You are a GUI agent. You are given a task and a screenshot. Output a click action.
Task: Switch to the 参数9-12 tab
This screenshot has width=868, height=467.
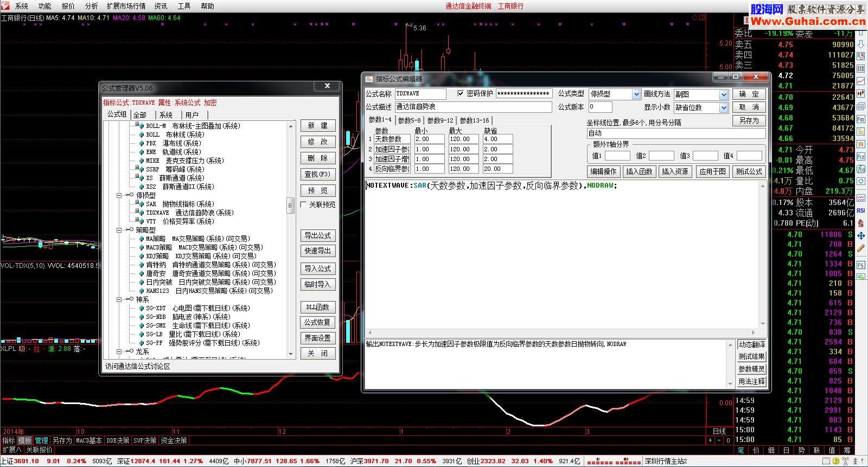coord(440,120)
